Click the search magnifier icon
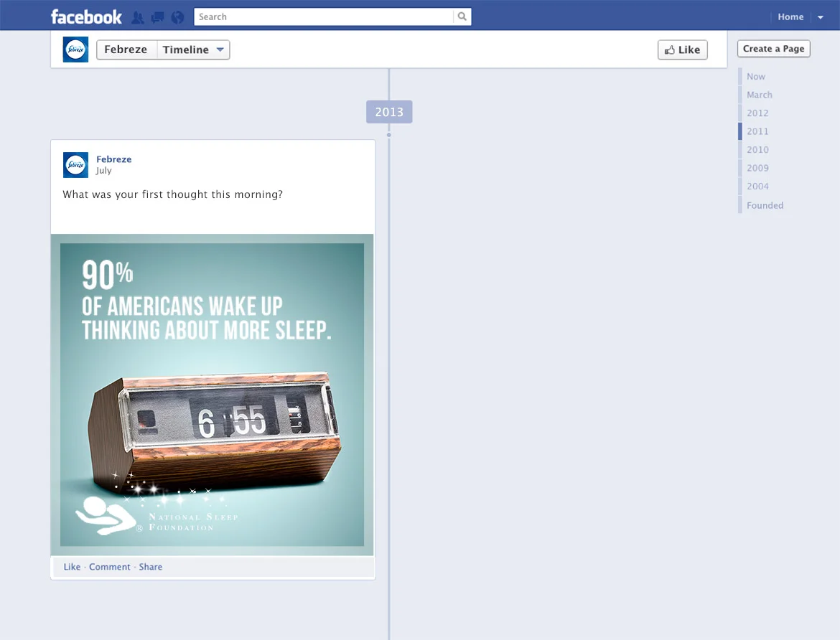 click(x=462, y=17)
